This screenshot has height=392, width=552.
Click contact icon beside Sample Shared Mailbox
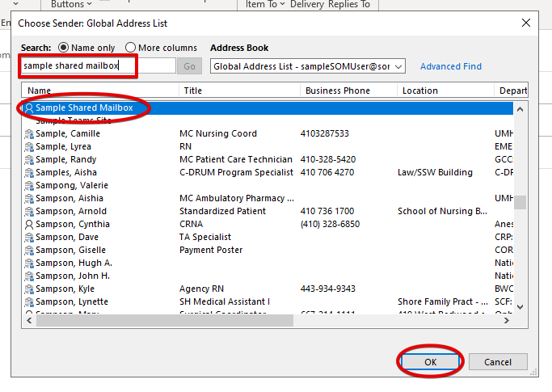(x=29, y=107)
